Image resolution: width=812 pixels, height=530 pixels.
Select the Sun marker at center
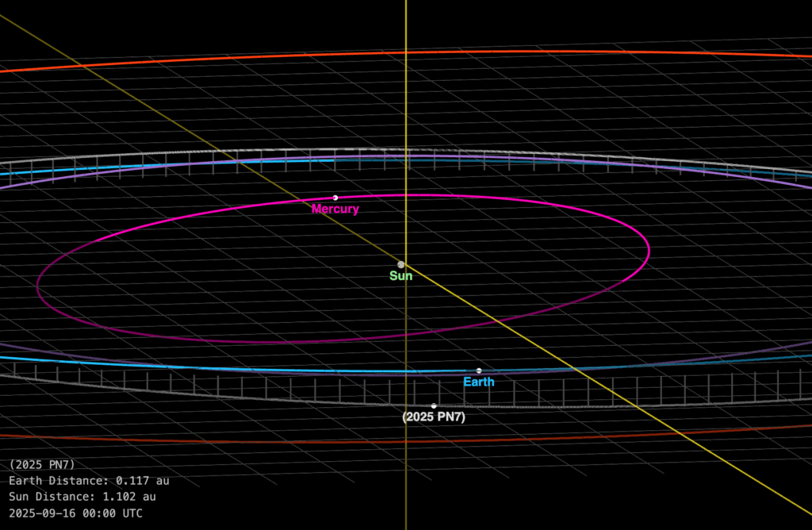400,265
